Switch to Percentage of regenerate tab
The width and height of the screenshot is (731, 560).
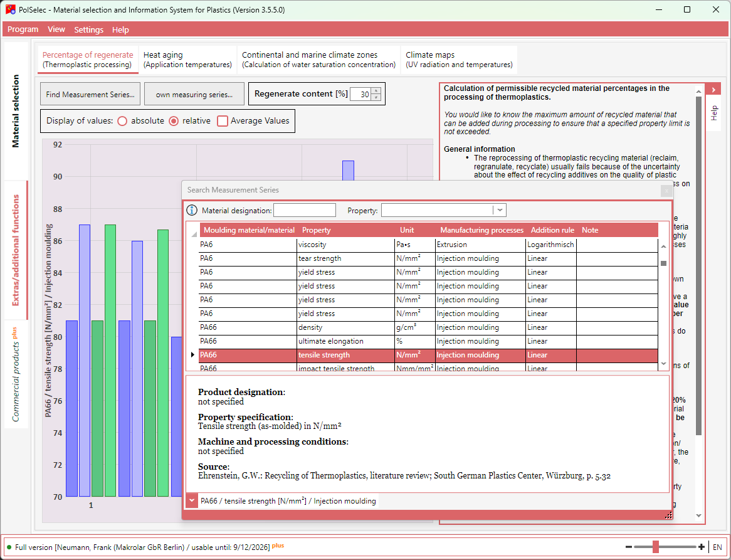click(88, 59)
